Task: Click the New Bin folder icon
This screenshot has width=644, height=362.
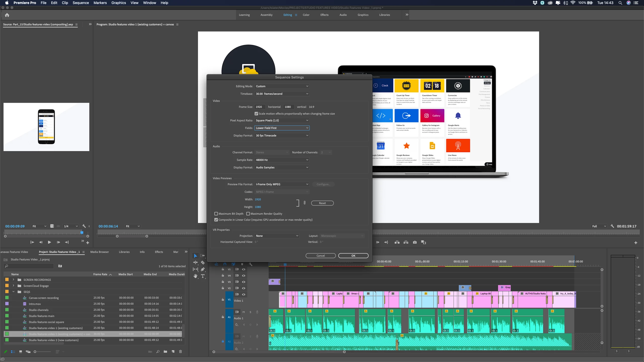Action: (x=165, y=352)
